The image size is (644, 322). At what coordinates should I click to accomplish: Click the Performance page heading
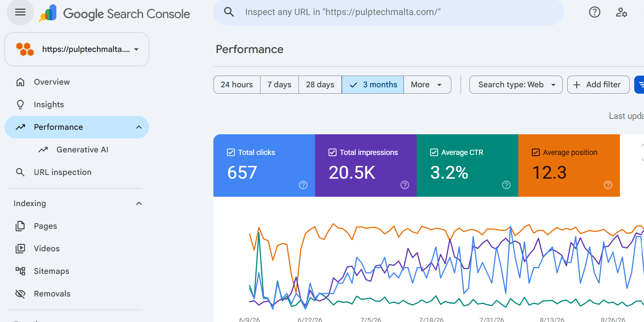pos(250,49)
